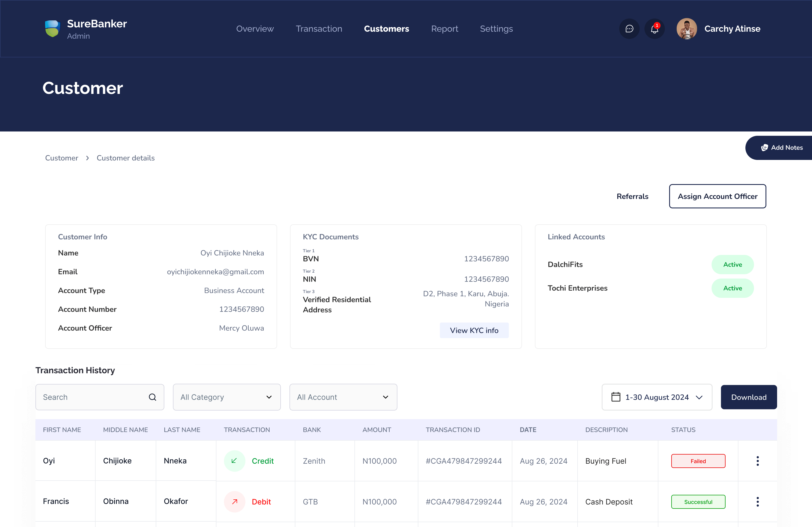Click the Add Notes button
Image resolution: width=812 pixels, height=527 pixels.
(778, 148)
